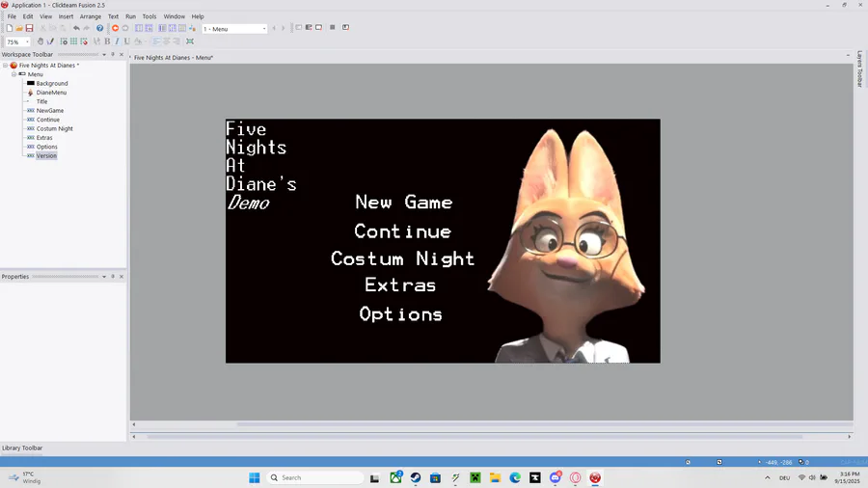This screenshot has height=488, width=868.
Task: Toggle bold text formatting
Action: click(107, 41)
